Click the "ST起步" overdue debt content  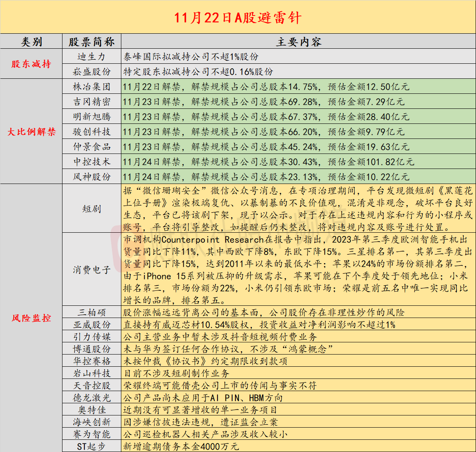pos(181,446)
